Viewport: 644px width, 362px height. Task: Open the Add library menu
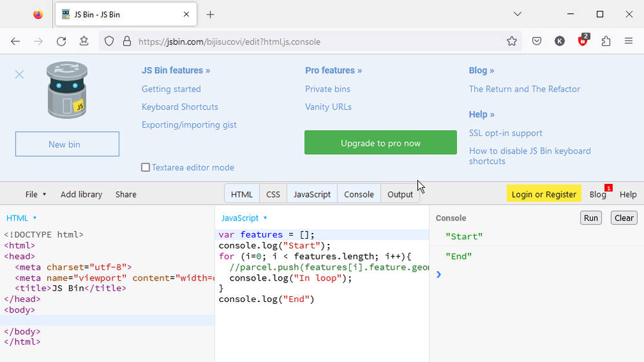pos(81,194)
